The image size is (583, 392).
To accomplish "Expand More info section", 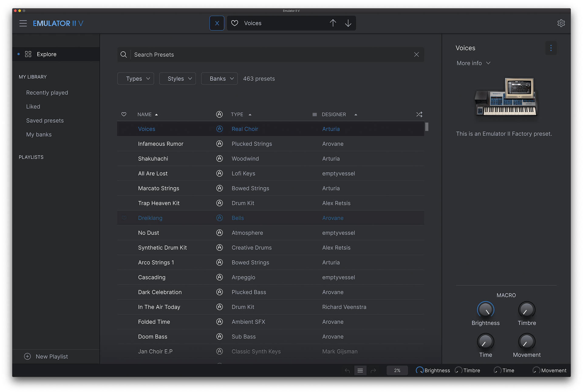I will point(473,63).
